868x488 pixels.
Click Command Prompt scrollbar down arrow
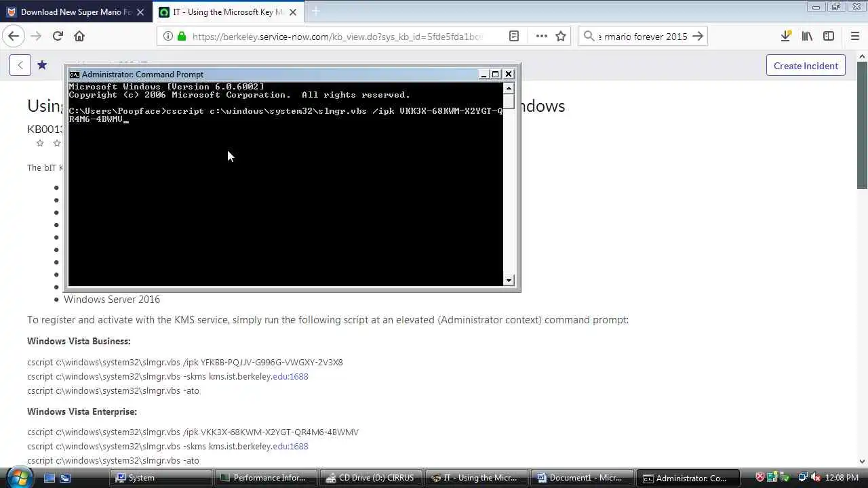(x=509, y=280)
